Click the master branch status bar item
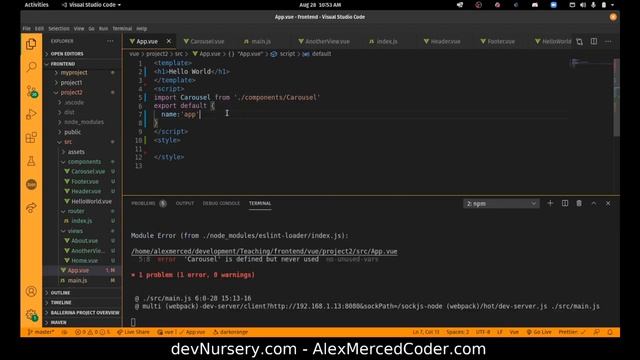Screen dimensions: 640x360 (x=41, y=332)
